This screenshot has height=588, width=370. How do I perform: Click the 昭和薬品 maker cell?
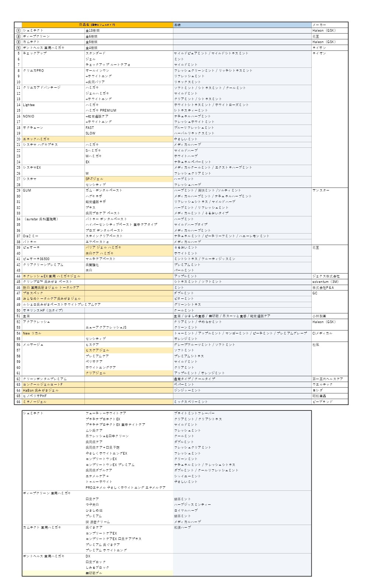tap(330, 396)
